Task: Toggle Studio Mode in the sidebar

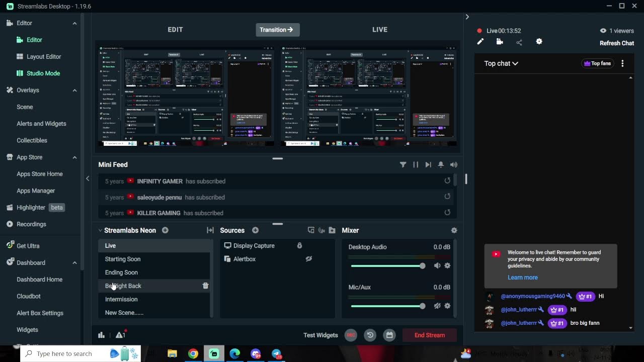Action: [x=43, y=73]
